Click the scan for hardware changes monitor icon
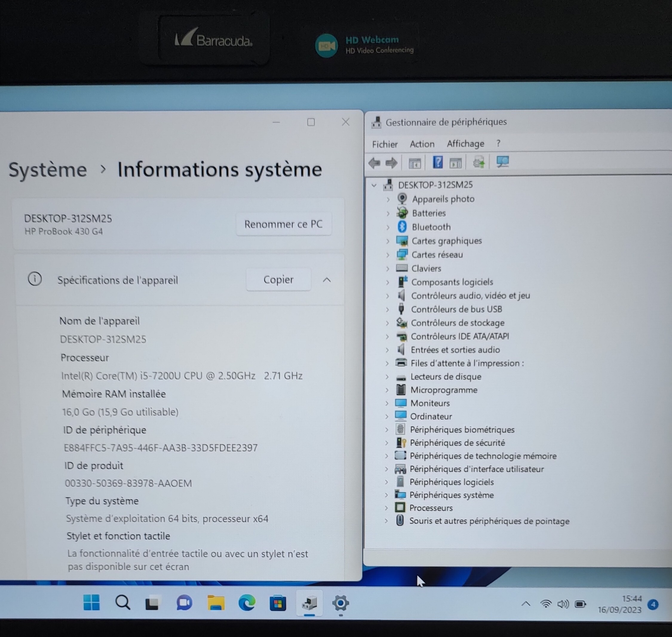This screenshot has height=637, width=672. (502, 162)
